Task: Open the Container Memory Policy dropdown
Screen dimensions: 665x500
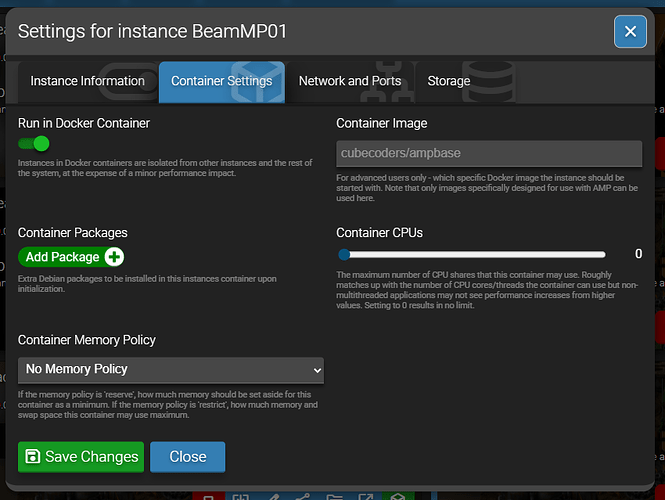Action: (x=172, y=369)
